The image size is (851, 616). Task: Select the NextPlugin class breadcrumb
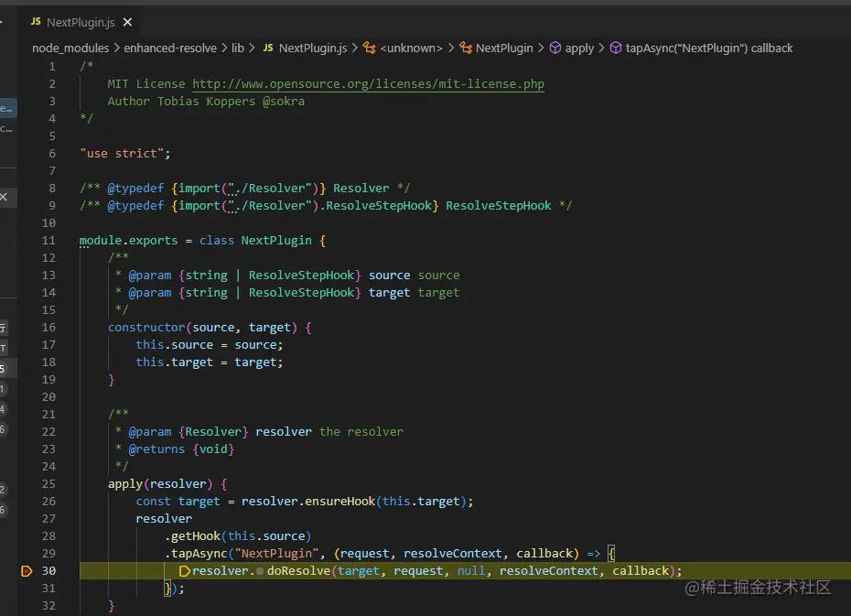coord(504,49)
